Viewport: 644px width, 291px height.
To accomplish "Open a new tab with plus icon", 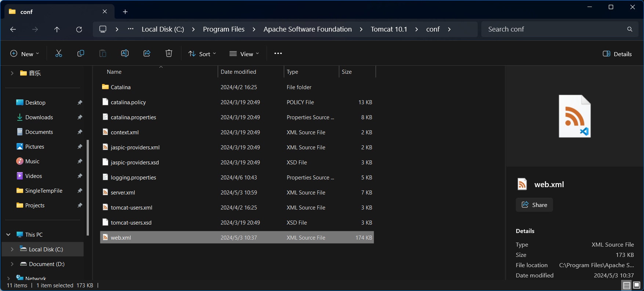I will [x=125, y=12].
